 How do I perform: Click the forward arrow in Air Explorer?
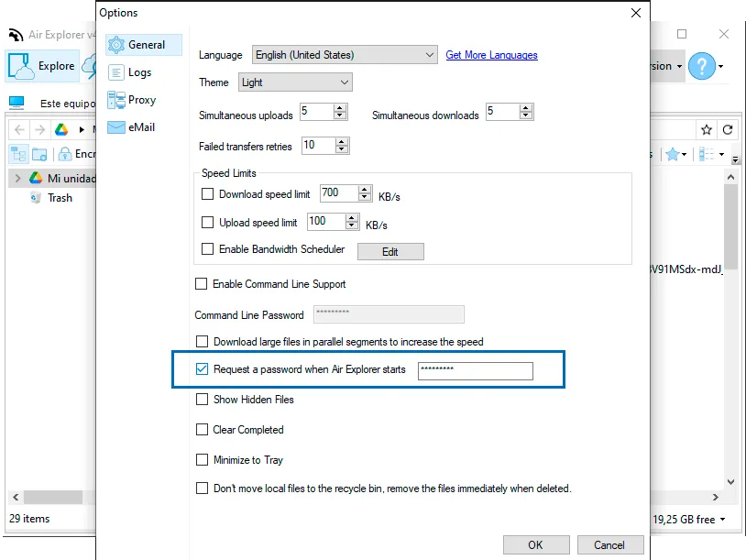coord(40,129)
